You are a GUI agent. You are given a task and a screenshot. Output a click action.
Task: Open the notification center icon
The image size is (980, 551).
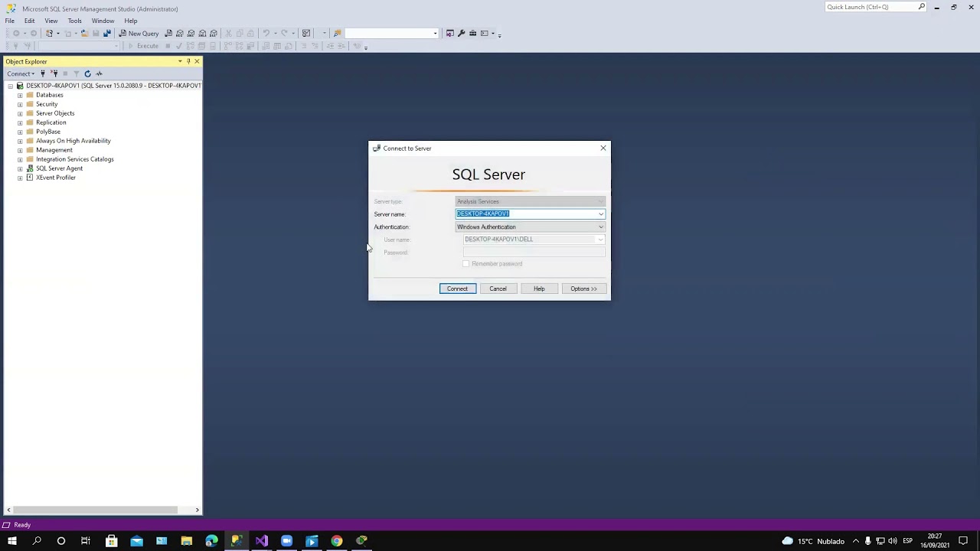pyautogui.click(x=963, y=541)
